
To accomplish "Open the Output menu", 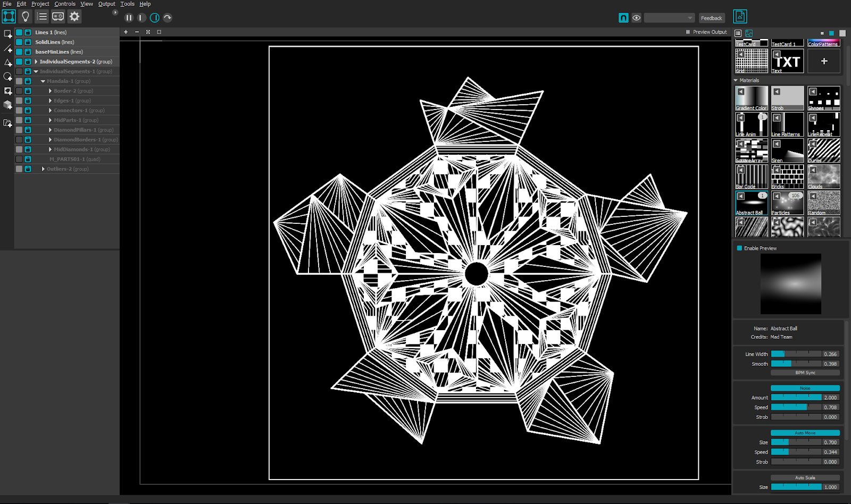I will click(106, 4).
